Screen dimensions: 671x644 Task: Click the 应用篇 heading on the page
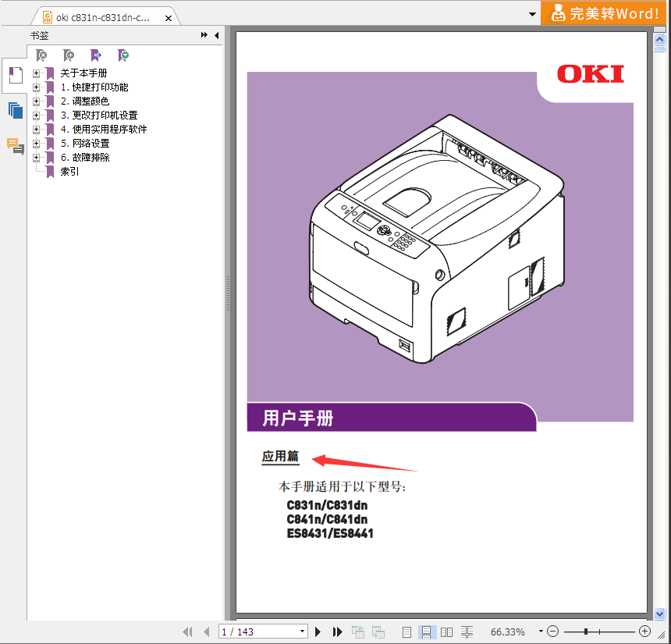(x=280, y=457)
